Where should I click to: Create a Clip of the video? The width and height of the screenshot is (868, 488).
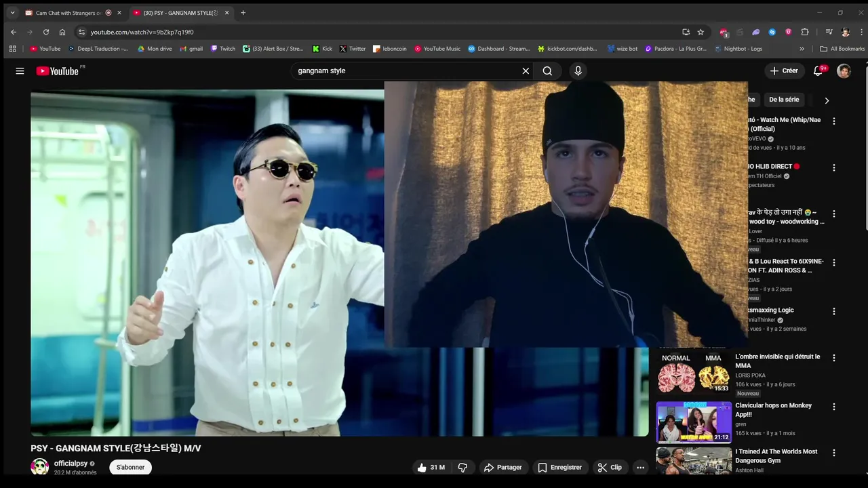point(610,468)
